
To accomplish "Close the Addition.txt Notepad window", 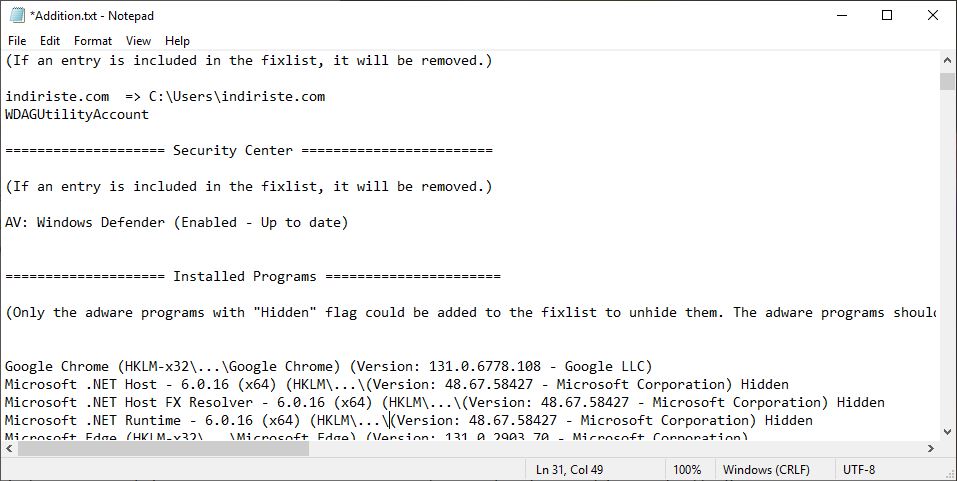I will [933, 15].
